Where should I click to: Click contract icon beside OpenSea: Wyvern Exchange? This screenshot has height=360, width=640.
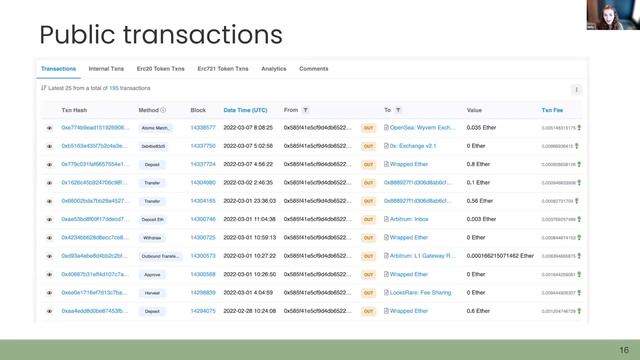point(386,128)
